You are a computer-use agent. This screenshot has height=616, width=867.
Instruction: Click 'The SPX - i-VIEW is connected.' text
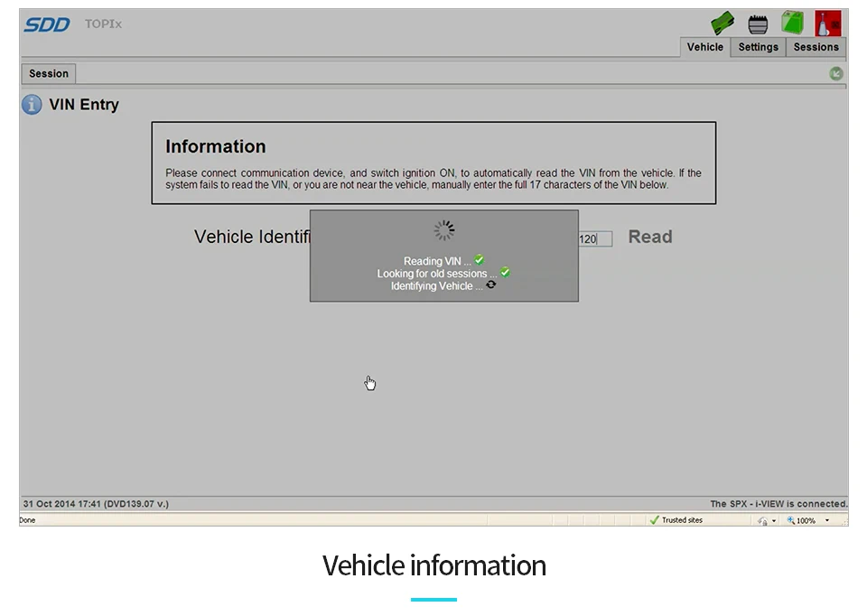tap(778, 504)
